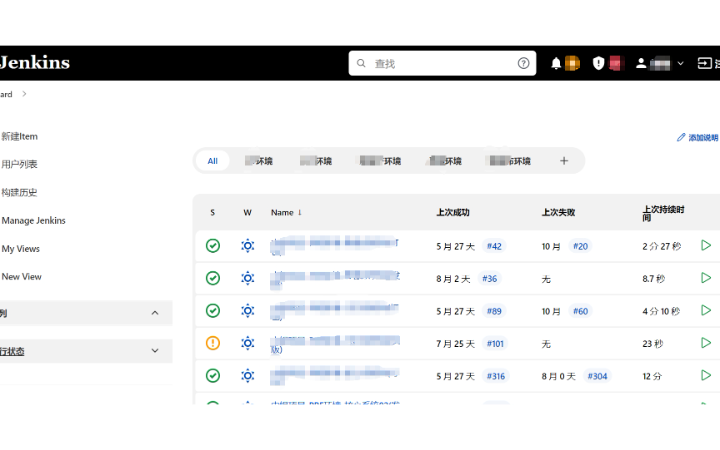Viewport: 720px width, 450px height.
Task: Click the user profile person icon
Action: point(641,63)
